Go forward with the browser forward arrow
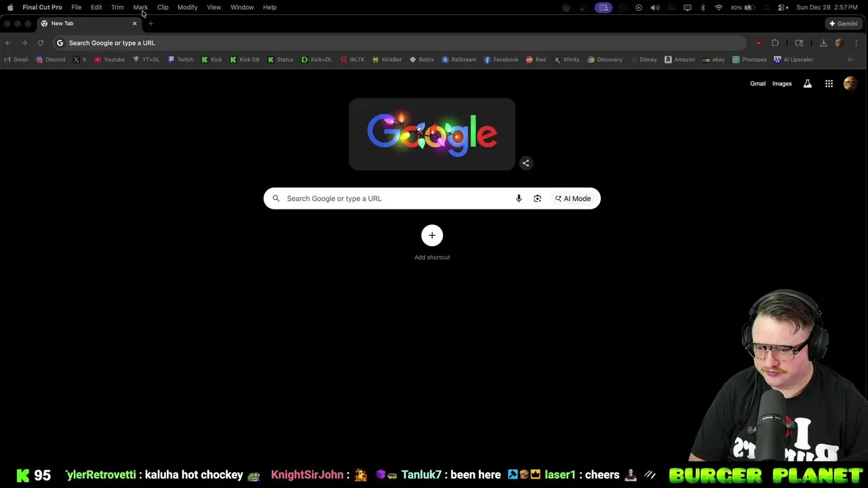 coord(24,43)
